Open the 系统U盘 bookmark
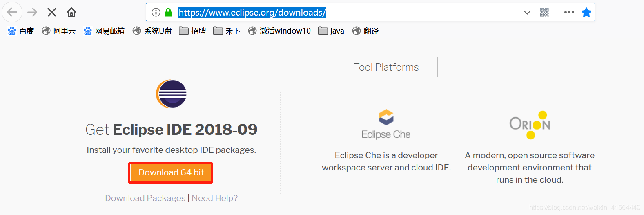644x215 pixels. pyautogui.click(x=152, y=31)
